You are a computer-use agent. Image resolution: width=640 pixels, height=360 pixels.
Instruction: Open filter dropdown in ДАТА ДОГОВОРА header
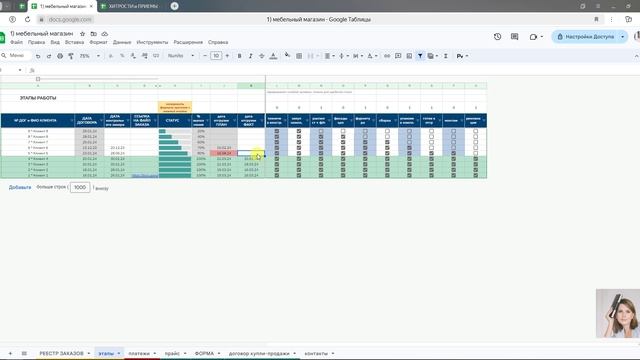click(101, 121)
